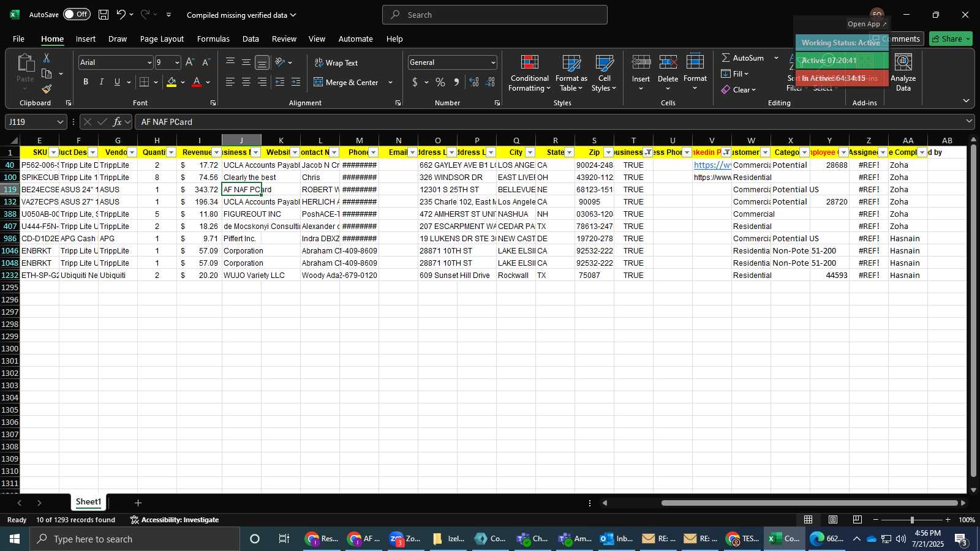Expand the Name Box dropdown J119

60,122
